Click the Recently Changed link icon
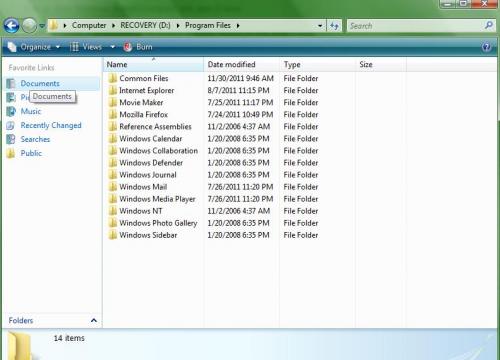Viewport: 500px width, 360px height. coord(11,125)
